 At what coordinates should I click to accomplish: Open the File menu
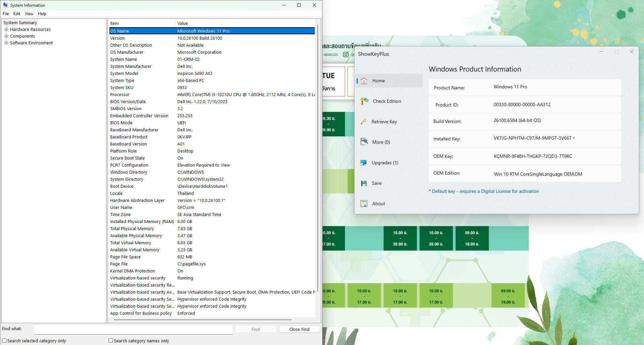pyautogui.click(x=6, y=14)
